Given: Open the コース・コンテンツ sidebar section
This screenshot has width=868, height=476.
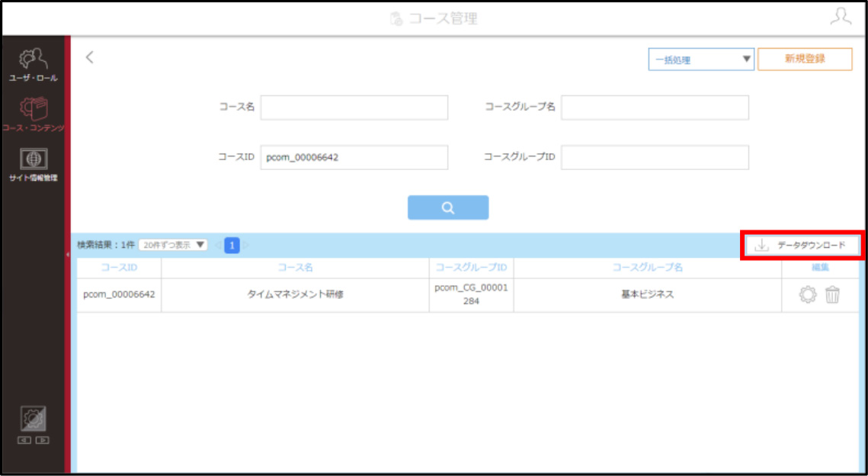Looking at the screenshot, I should [33, 114].
